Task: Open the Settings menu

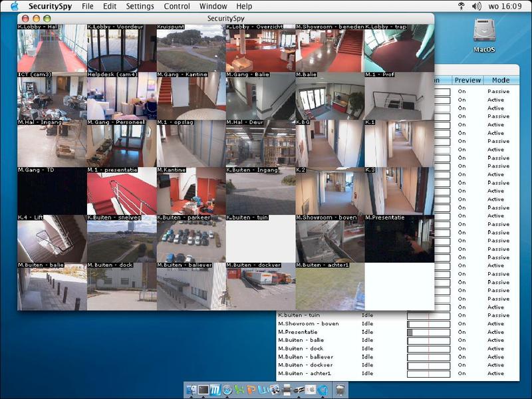Action: coord(140,6)
